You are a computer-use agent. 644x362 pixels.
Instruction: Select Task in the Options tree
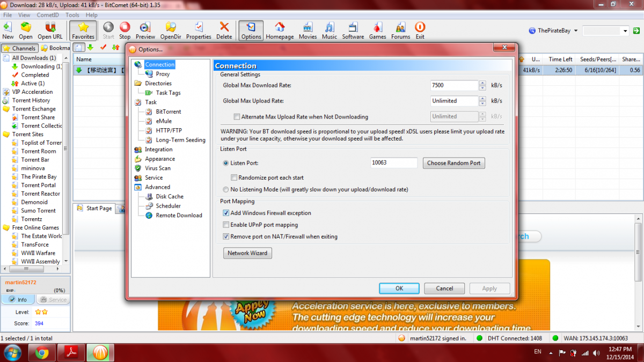pos(151,102)
